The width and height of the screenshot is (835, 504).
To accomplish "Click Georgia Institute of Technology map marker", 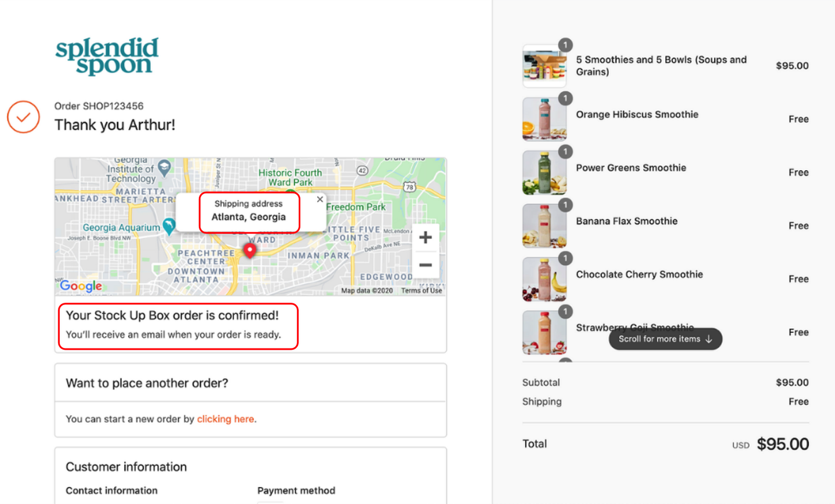I will 165,168.
